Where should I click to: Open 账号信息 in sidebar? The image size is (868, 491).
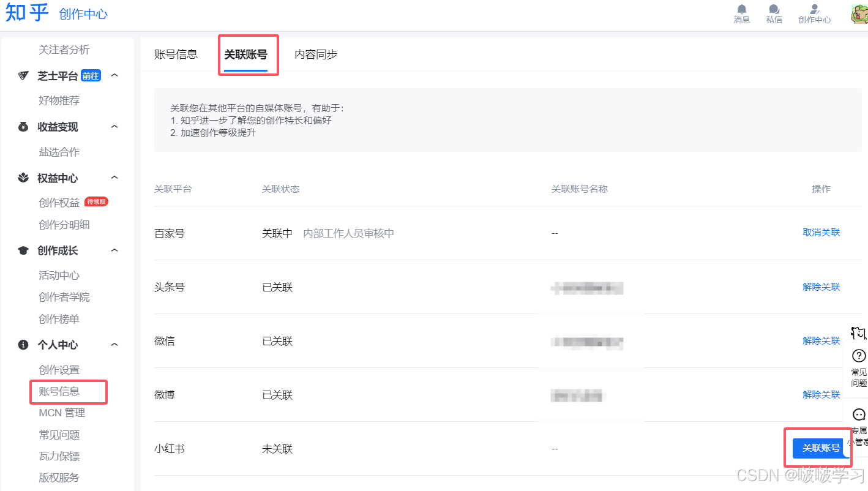(59, 391)
